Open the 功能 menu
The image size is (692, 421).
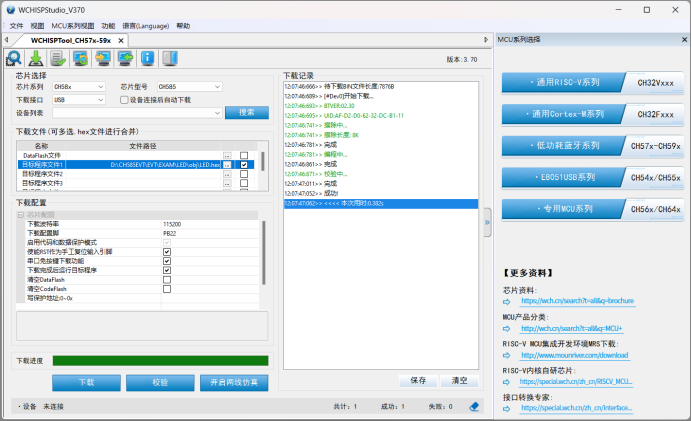108,26
